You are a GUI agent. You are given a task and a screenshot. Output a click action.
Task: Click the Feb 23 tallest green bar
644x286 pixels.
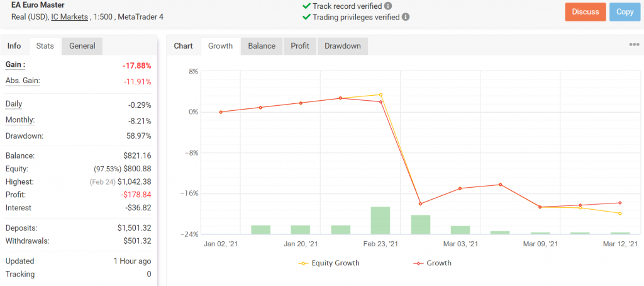pyautogui.click(x=380, y=220)
